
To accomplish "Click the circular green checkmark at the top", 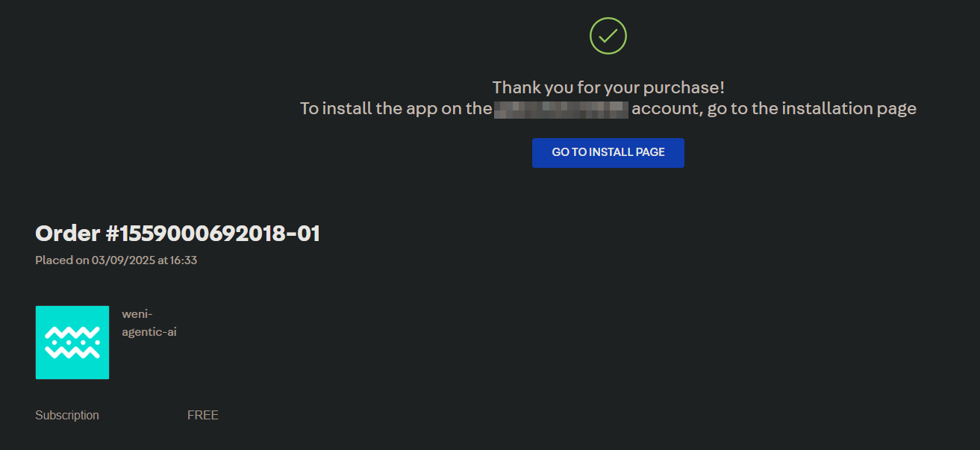I will pos(607,34).
